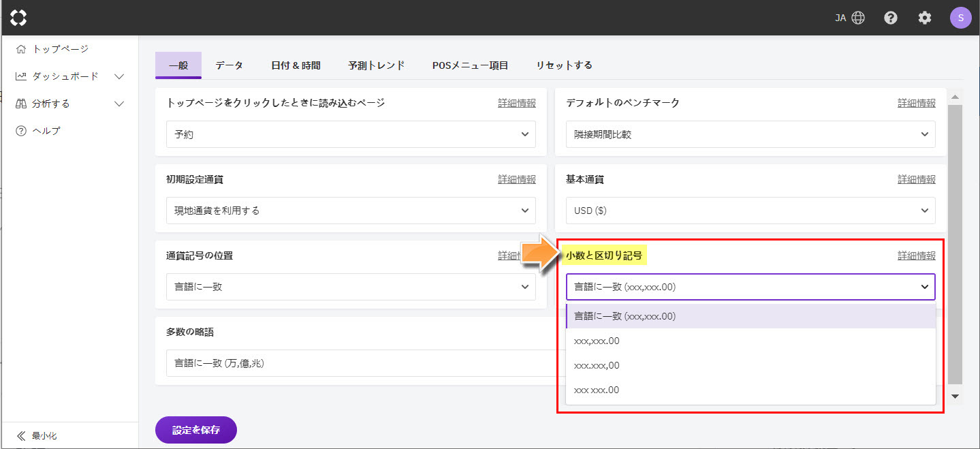980x449 pixels.
Task: Click the ダッシュボード sidebar item
Action: tap(65, 76)
